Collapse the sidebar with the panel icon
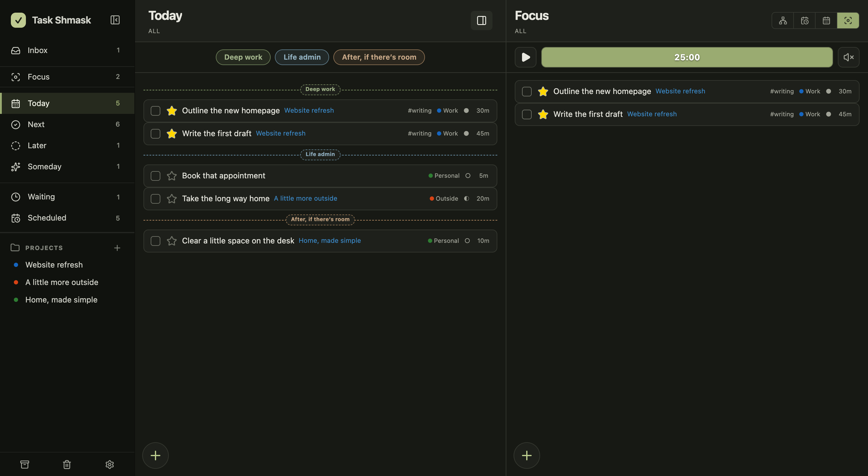The image size is (868, 476). pos(115,20)
